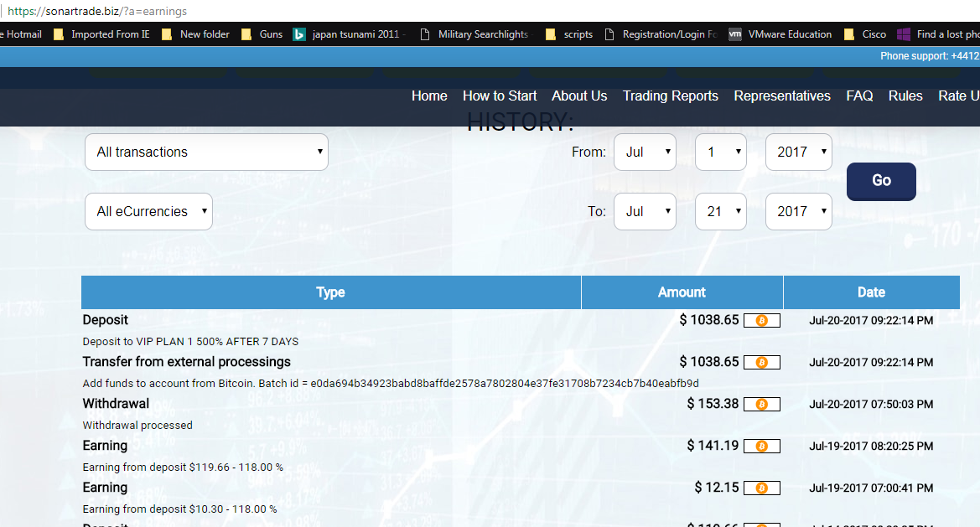Open the Guns bookmark folder

(x=262, y=34)
